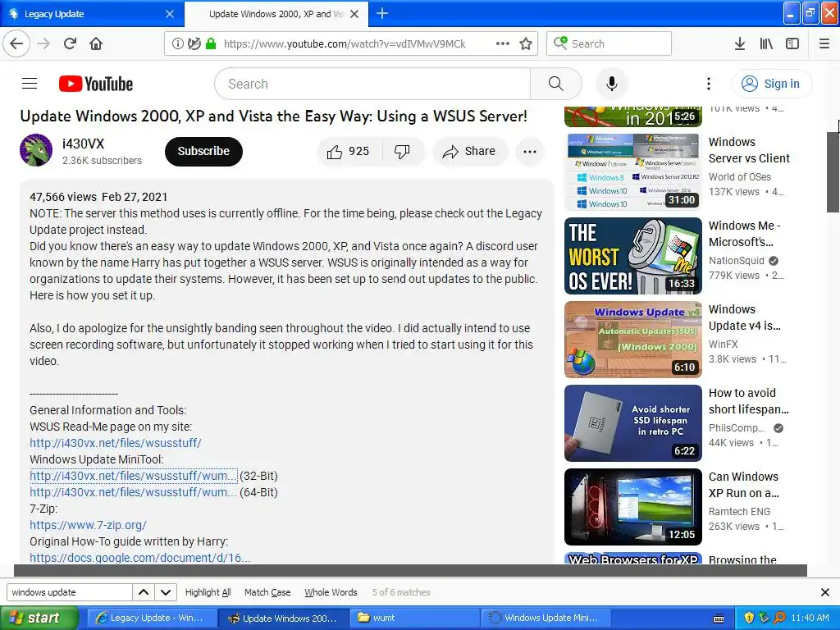Close the find bar
The width and height of the screenshot is (840, 630).
(x=825, y=592)
